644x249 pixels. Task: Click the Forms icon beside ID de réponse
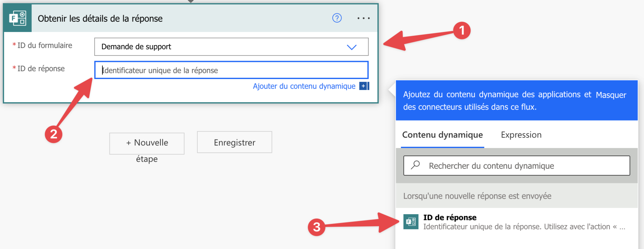coord(411,222)
